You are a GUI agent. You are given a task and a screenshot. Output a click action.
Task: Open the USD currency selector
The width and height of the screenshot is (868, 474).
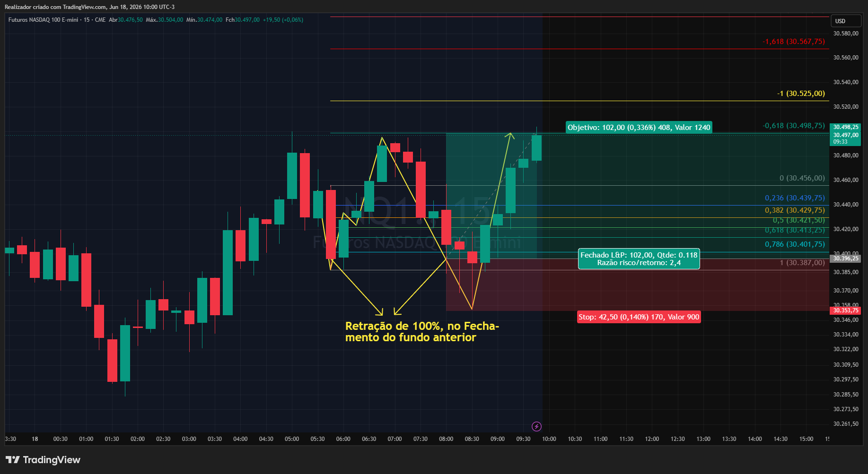pos(846,21)
